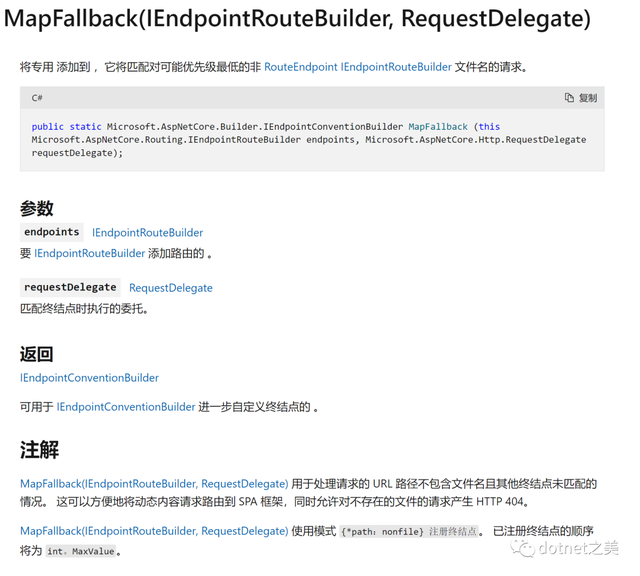Click 'requestDelegate);' on the last code line
Viewport: 640px width, 576px height.
77,153
